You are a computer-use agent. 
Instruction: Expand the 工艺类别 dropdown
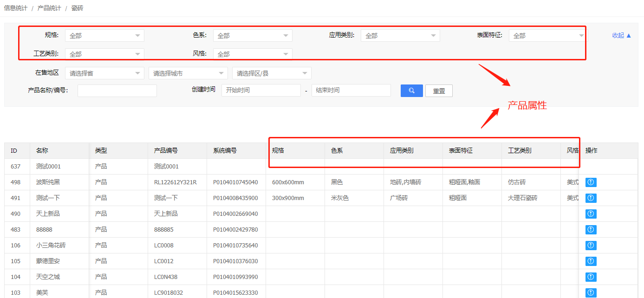(x=104, y=54)
